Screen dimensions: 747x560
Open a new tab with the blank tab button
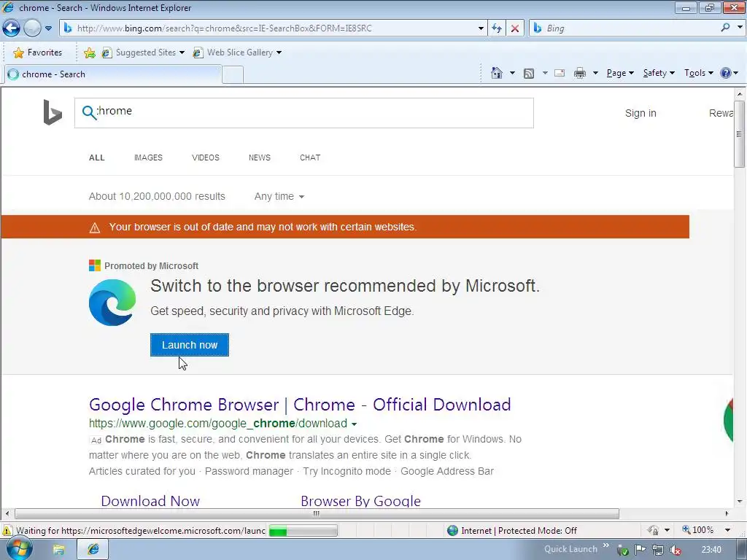(x=233, y=75)
